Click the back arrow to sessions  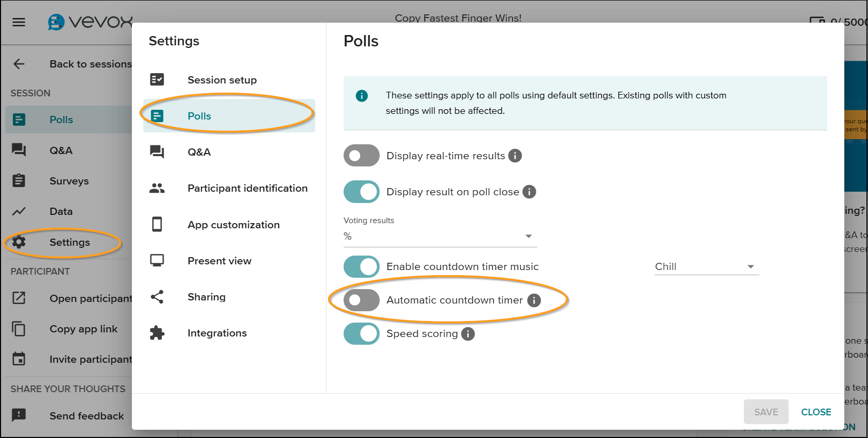(x=19, y=64)
